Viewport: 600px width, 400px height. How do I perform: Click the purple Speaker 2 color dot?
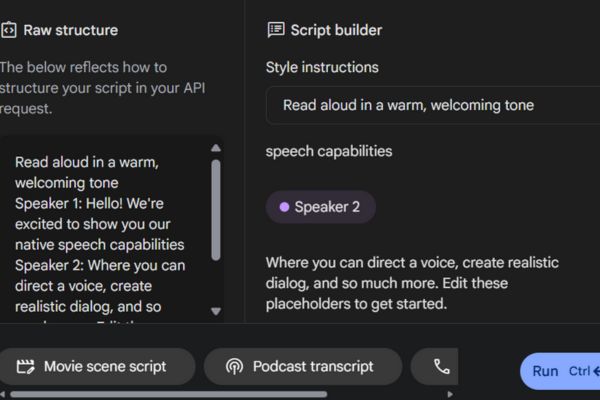pyautogui.click(x=284, y=207)
